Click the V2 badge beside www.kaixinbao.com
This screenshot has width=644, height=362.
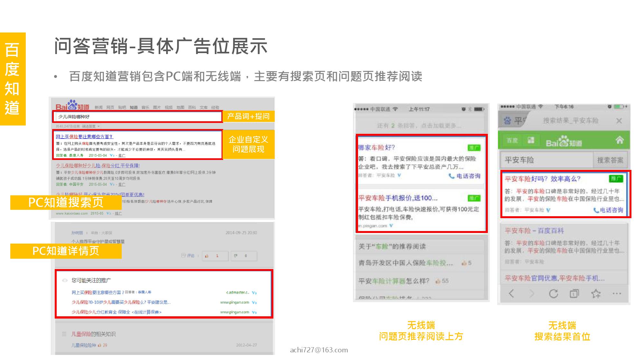coord(109,213)
